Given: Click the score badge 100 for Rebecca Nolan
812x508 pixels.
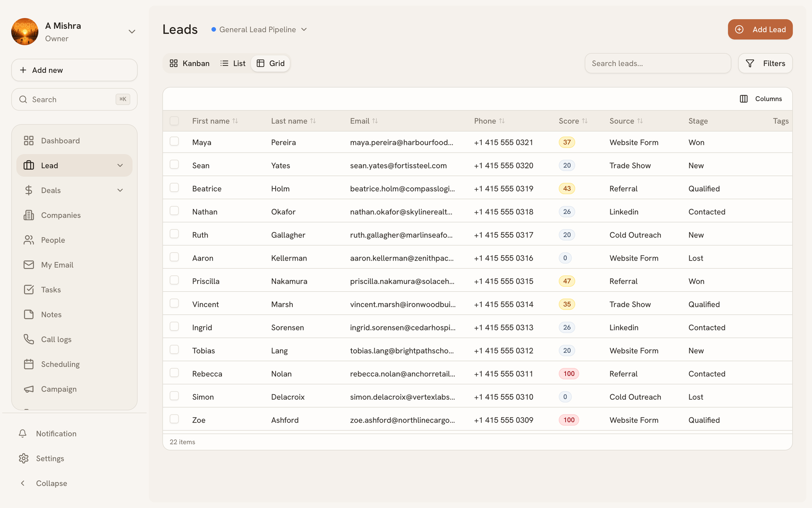Looking at the screenshot, I should tap(569, 374).
